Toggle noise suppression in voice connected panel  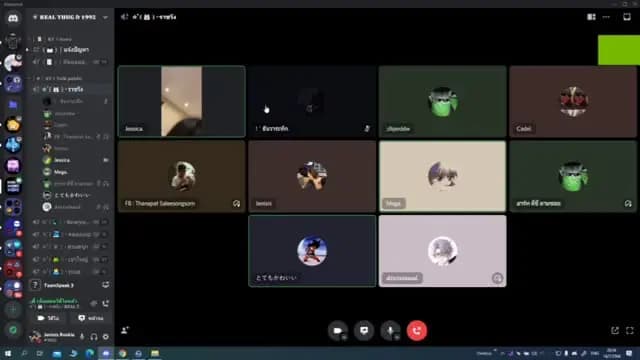(93, 303)
